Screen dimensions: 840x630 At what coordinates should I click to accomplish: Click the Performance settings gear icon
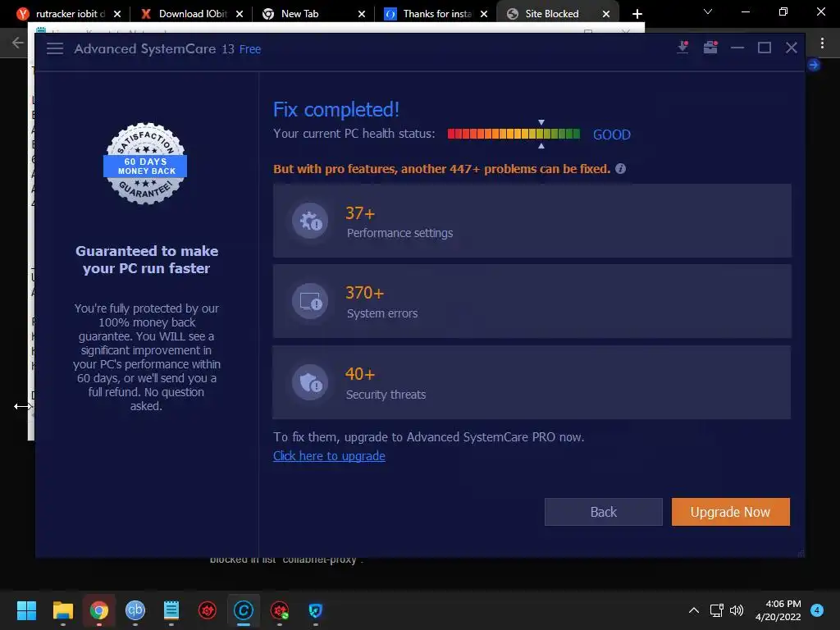[x=310, y=221]
